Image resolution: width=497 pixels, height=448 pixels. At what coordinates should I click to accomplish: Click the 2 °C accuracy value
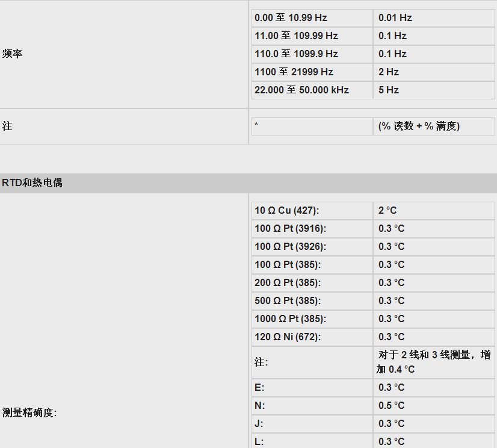tap(387, 211)
